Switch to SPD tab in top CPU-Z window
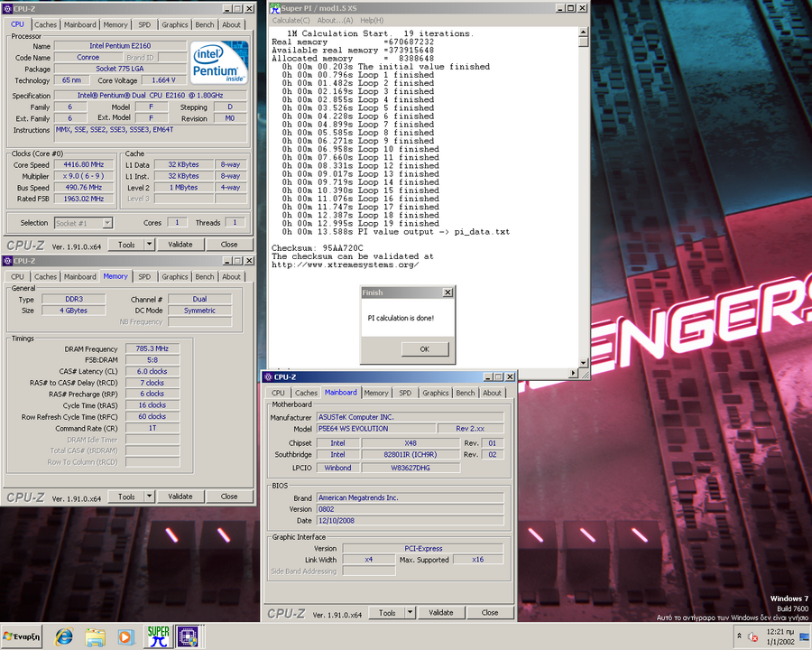This screenshot has height=650, width=812. click(144, 25)
